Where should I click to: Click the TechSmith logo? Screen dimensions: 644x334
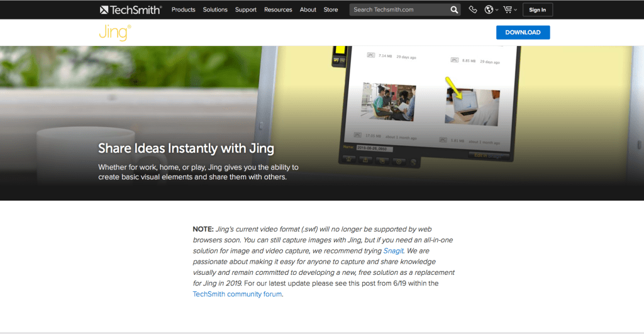tap(131, 9)
